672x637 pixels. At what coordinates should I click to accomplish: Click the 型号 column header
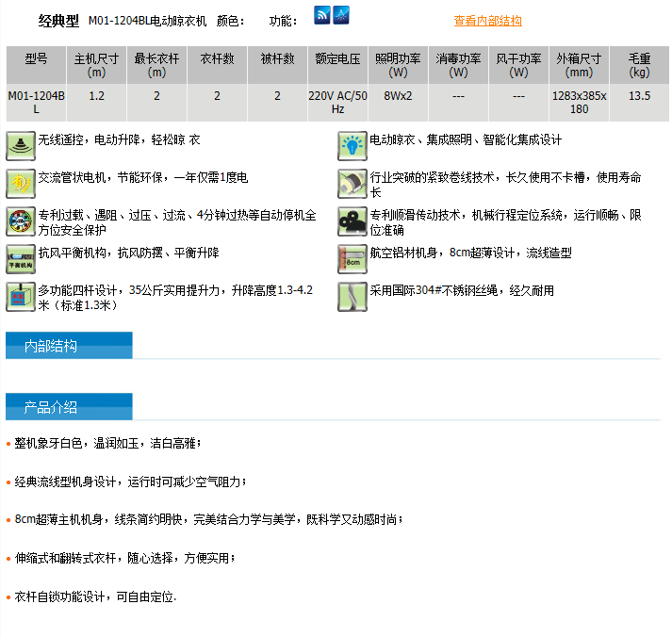[36, 65]
